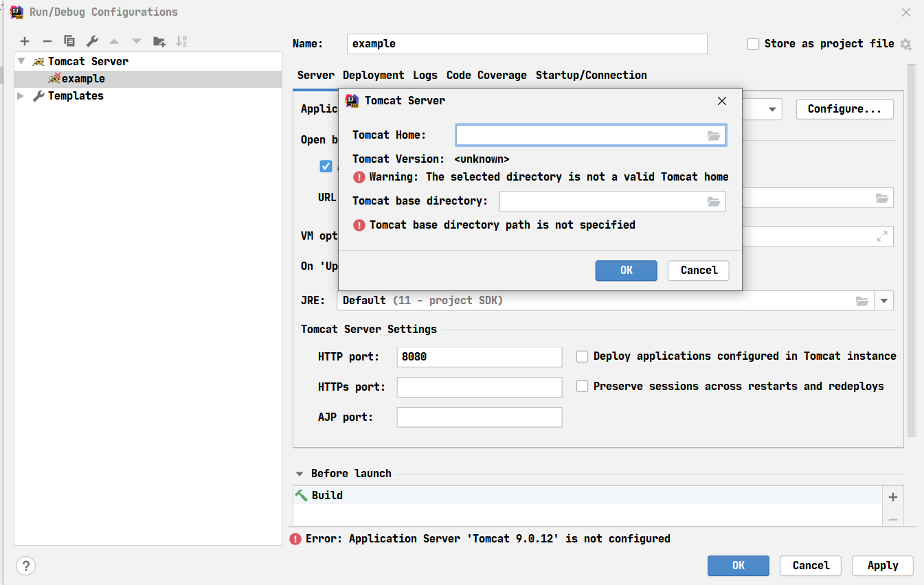Click the Create New Folder icon
The width and height of the screenshot is (924, 585).
tap(159, 41)
